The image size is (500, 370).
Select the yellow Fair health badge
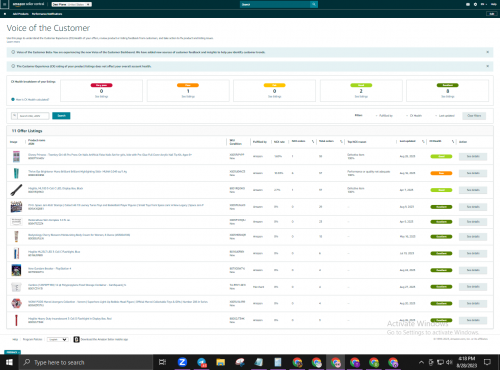(274, 85)
